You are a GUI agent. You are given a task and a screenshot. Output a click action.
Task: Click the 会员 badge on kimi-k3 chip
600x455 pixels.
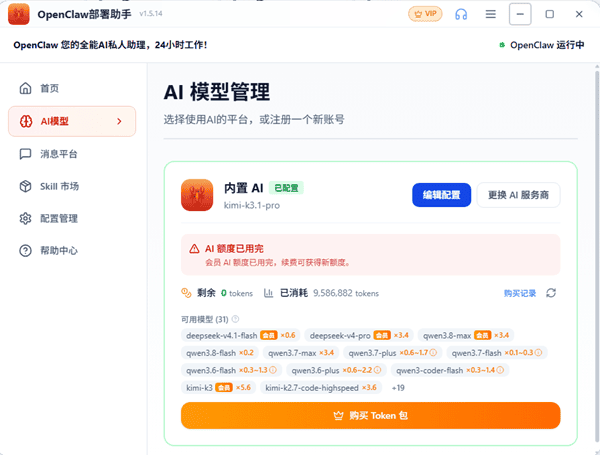pos(224,388)
